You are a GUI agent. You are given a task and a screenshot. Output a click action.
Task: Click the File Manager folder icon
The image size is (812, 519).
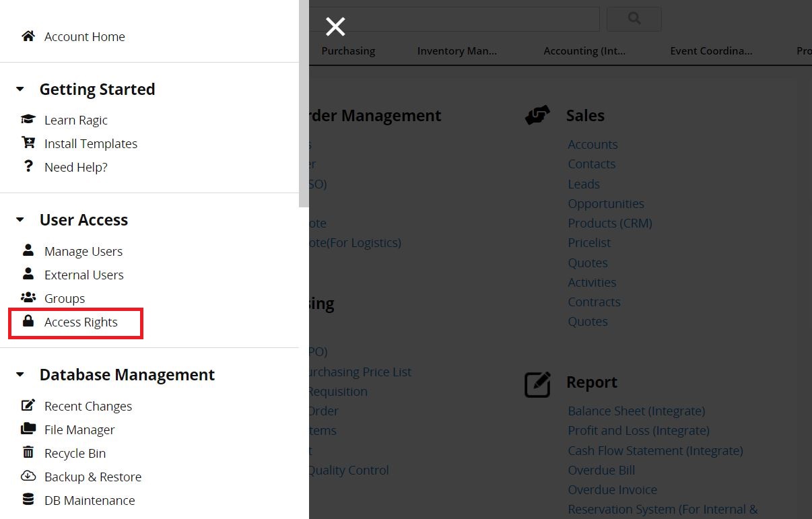[28, 429]
